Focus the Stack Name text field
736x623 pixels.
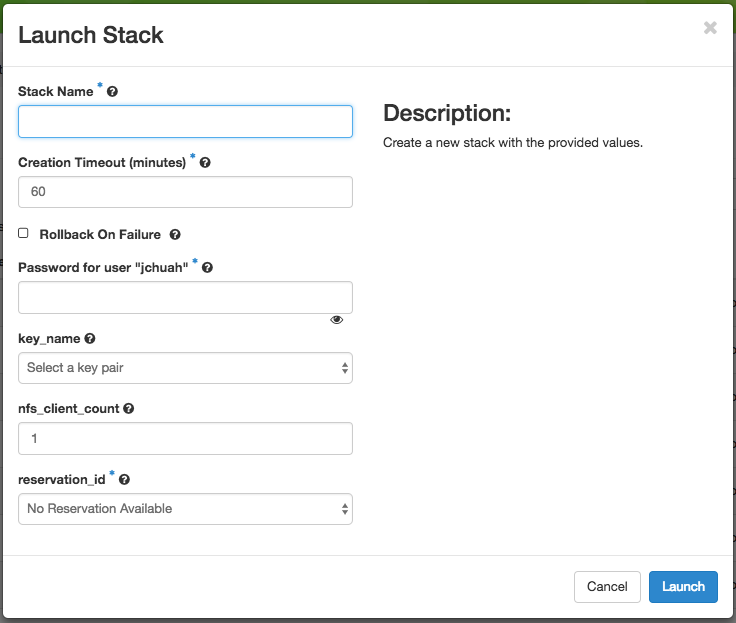(x=185, y=122)
